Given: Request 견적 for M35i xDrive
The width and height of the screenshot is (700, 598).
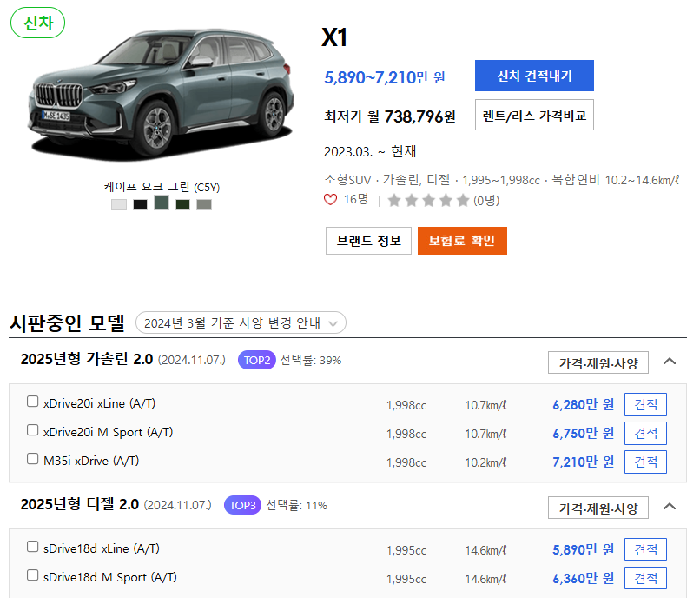Looking at the screenshot, I should 645,462.
